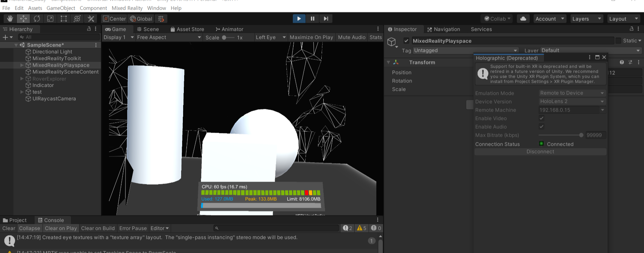Screen dimensions: 644x253
Task: Toggle Mute Audio in Game view
Action: coord(352,37)
